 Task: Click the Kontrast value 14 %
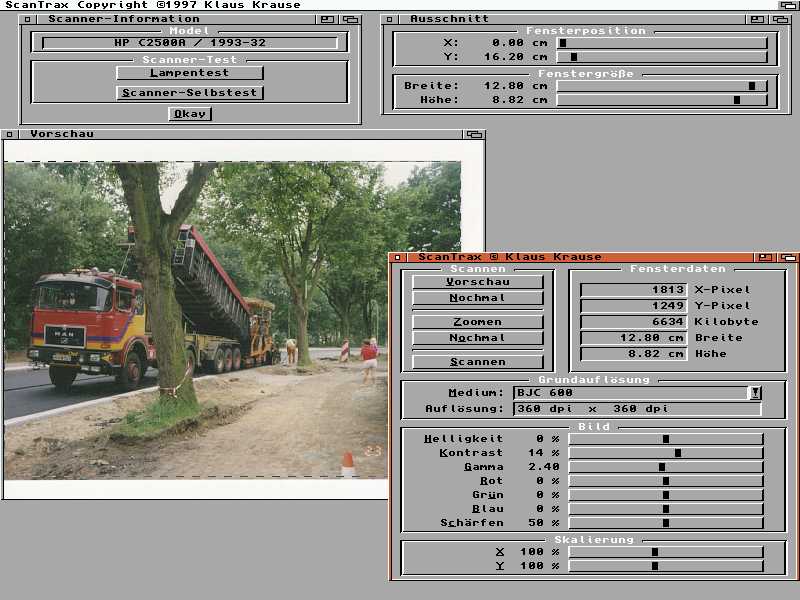(544, 453)
